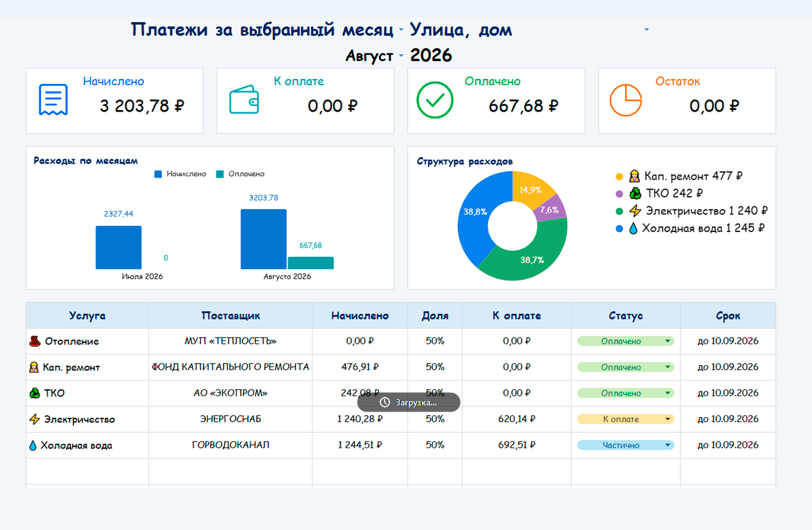Screen dimensions: 812x530
Task: Click the recycle icon in the chart legend
Action: [635, 193]
